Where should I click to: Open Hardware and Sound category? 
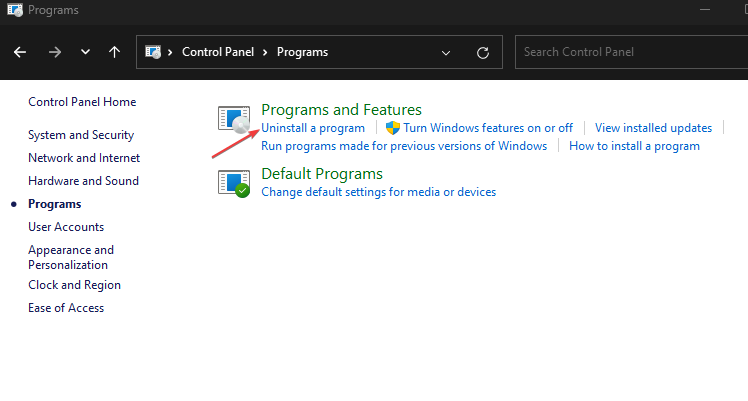coord(83,181)
